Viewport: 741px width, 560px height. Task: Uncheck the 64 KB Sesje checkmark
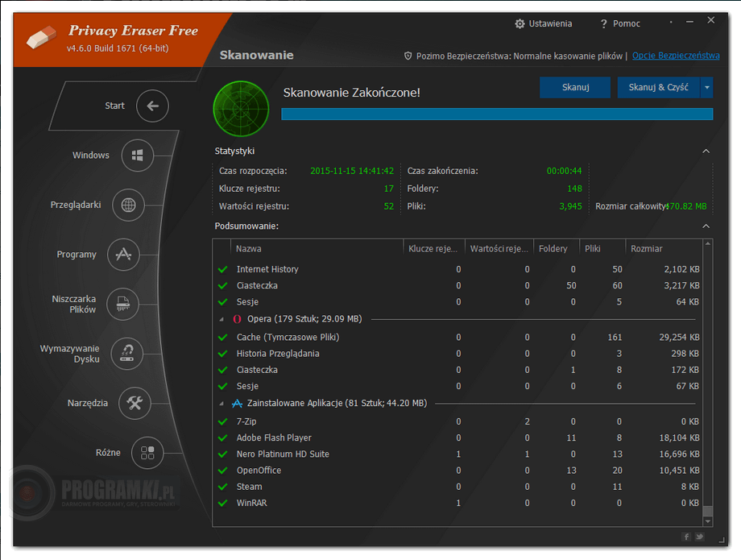(x=222, y=302)
